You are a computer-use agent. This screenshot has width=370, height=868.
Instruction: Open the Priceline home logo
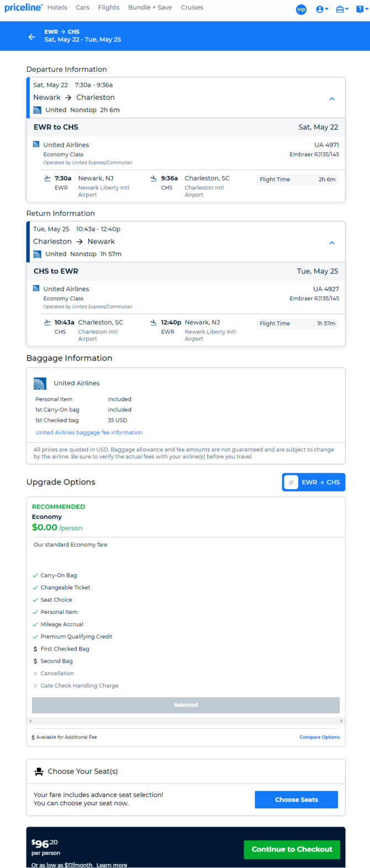(x=23, y=8)
